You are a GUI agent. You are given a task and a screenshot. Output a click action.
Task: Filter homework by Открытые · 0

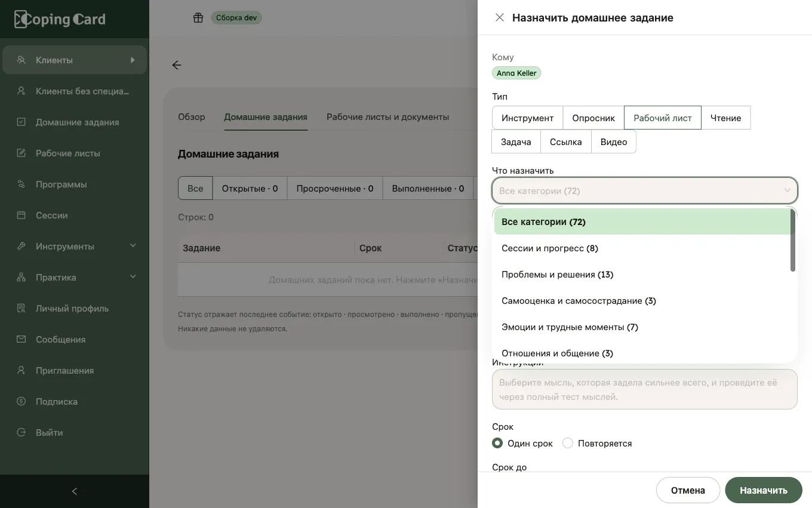tap(250, 188)
